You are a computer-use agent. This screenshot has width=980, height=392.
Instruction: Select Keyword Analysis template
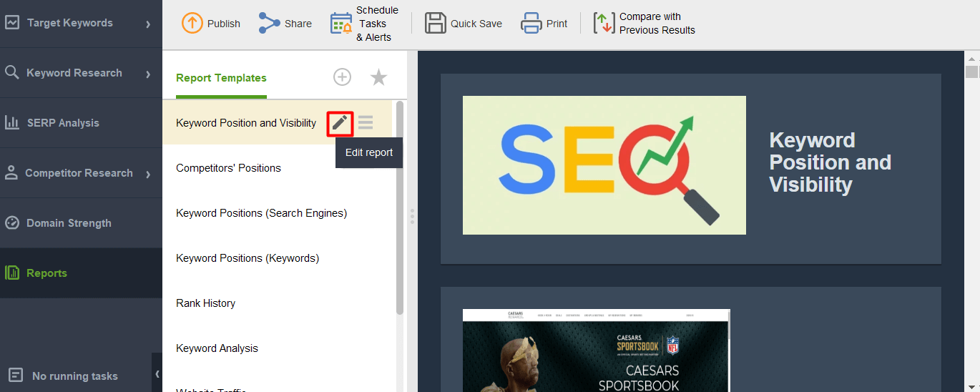point(217,348)
